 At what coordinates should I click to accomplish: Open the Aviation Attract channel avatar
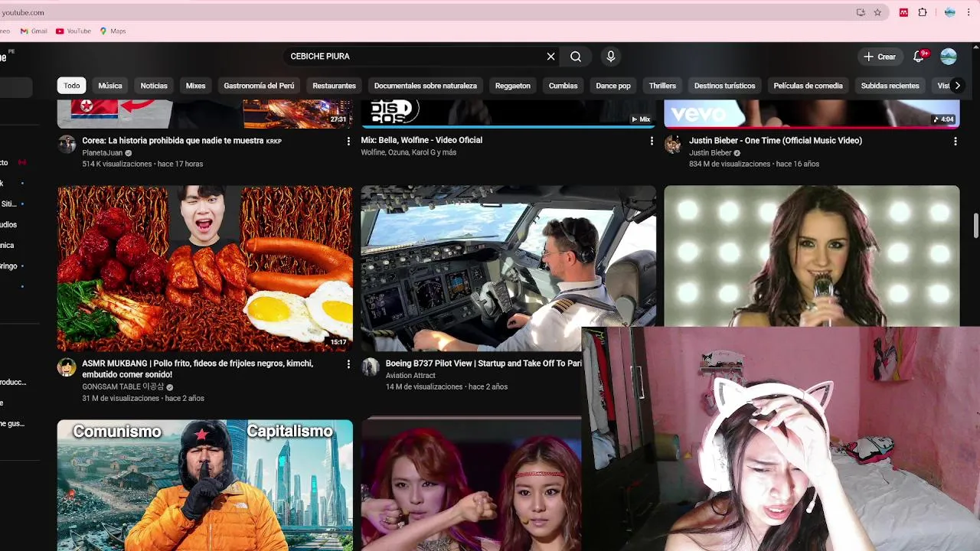(x=370, y=367)
